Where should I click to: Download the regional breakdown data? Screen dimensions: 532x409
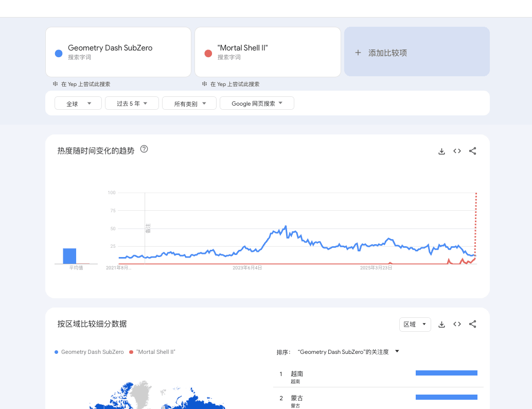pyautogui.click(x=441, y=325)
